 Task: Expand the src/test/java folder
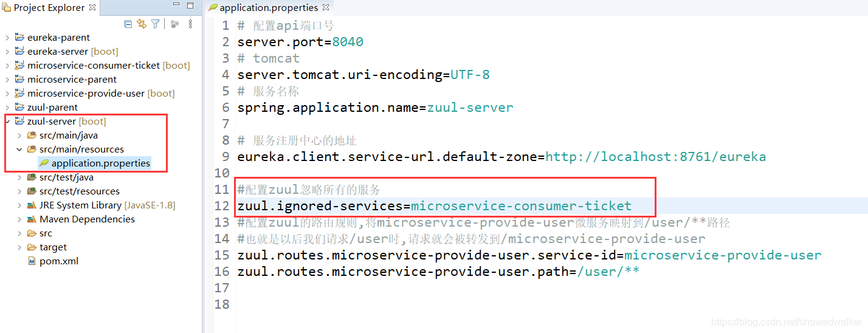pyautogui.click(x=19, y=177)
